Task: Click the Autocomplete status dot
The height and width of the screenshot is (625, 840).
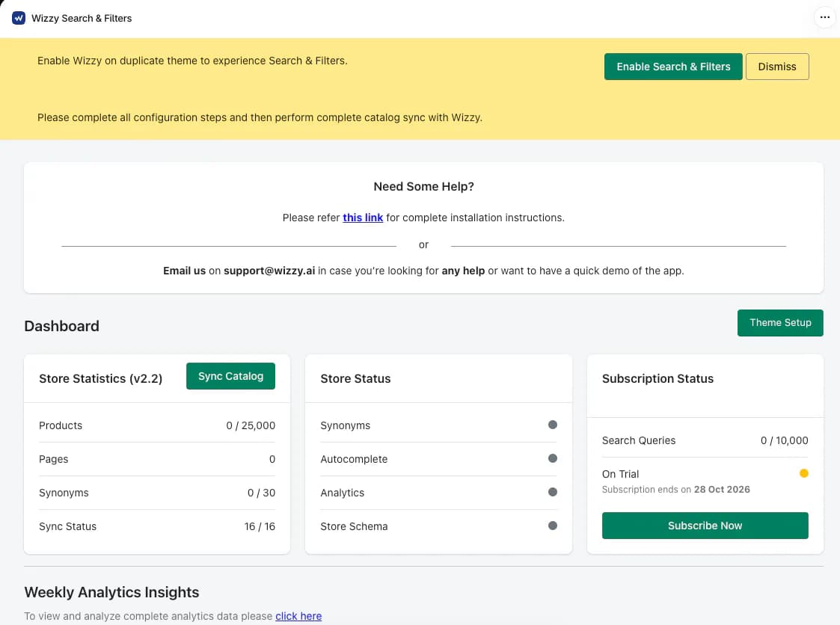Action: tap(552, 458)
